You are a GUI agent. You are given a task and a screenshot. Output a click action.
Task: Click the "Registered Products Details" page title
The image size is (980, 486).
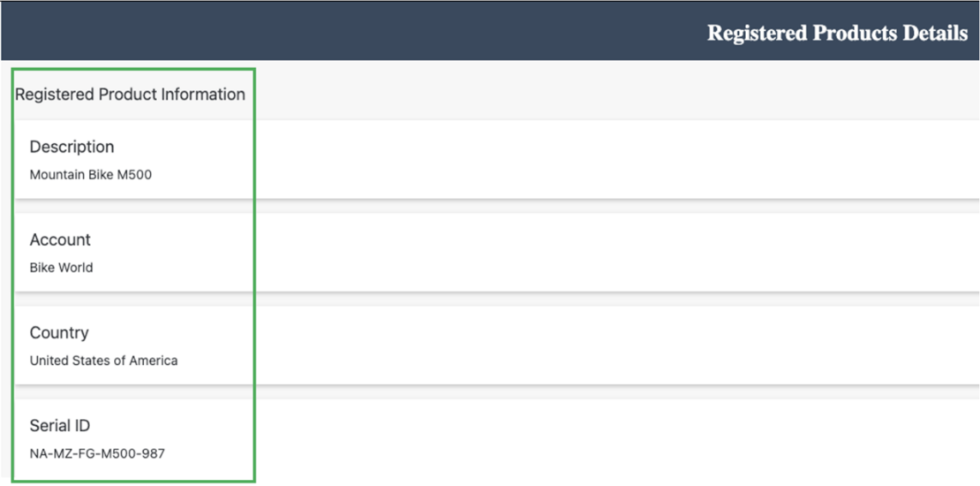(x=837, y=34)
